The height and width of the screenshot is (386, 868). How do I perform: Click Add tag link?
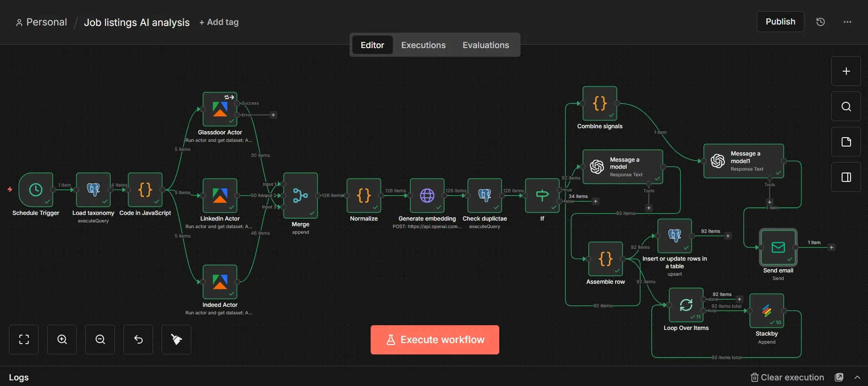[x=219, y=22]
